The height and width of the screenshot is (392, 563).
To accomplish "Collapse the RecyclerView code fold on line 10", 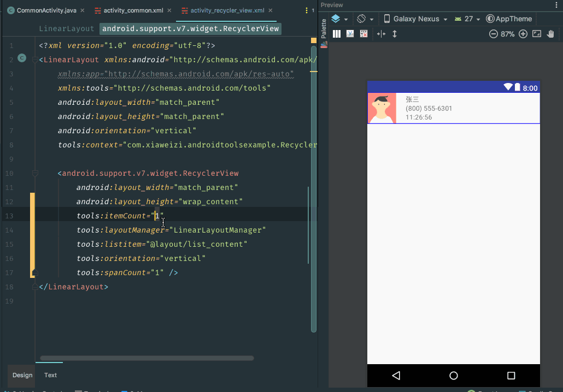I will point(35,173).
